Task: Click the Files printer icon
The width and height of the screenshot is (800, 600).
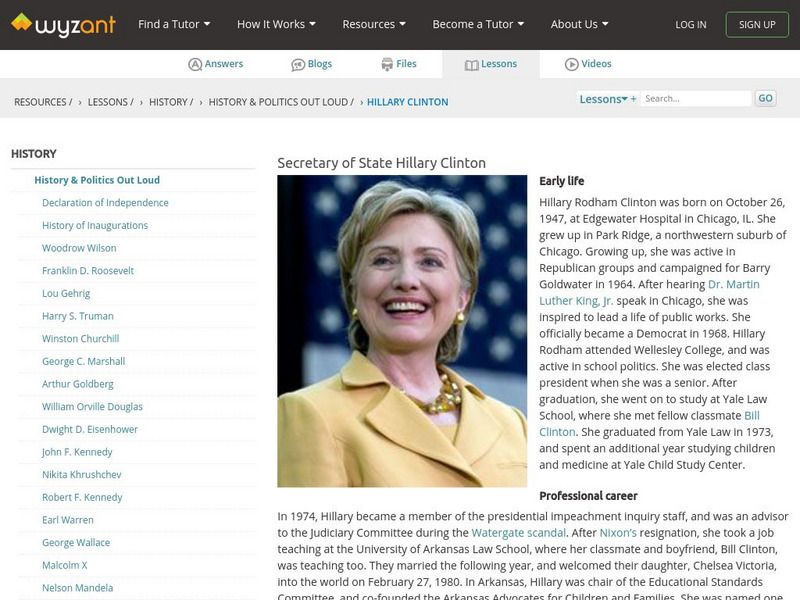Action: point(387,64)
